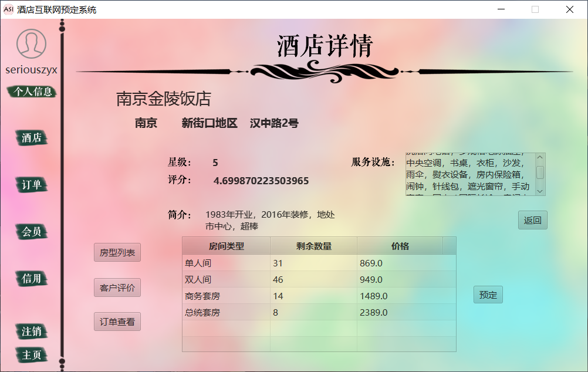This screenshot has width=588, height=372.
Task: Click inside the 服务设施 text area
Action: click(x=470, y=174)
